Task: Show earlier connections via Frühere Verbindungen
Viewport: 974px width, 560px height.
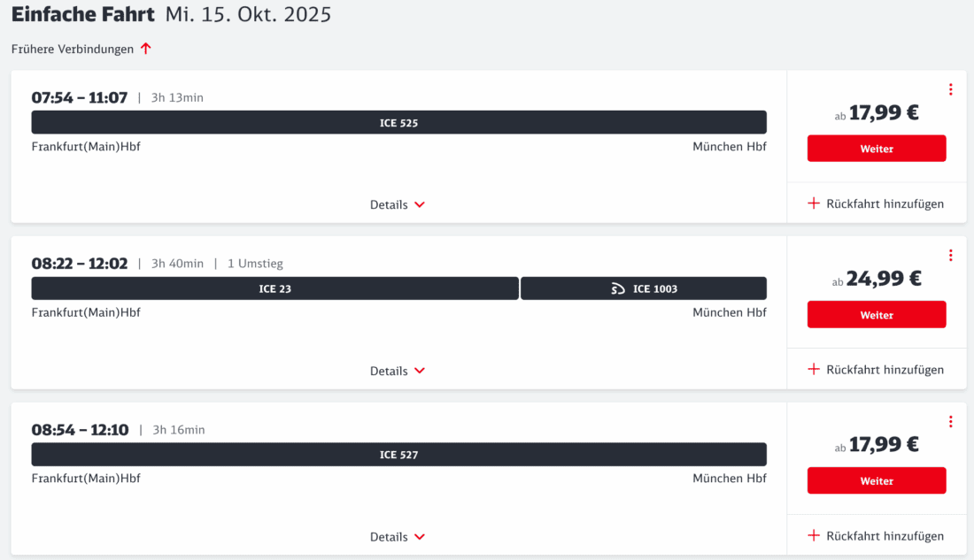Action: pyautogui.click(x=73, y=49)
